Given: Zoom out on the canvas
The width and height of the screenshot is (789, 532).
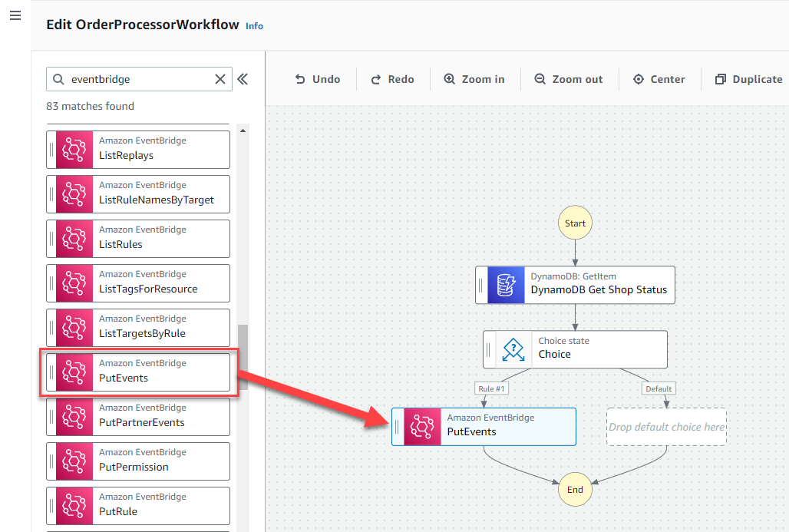Looking at the screenshot, I should click(x=568, y=79).
